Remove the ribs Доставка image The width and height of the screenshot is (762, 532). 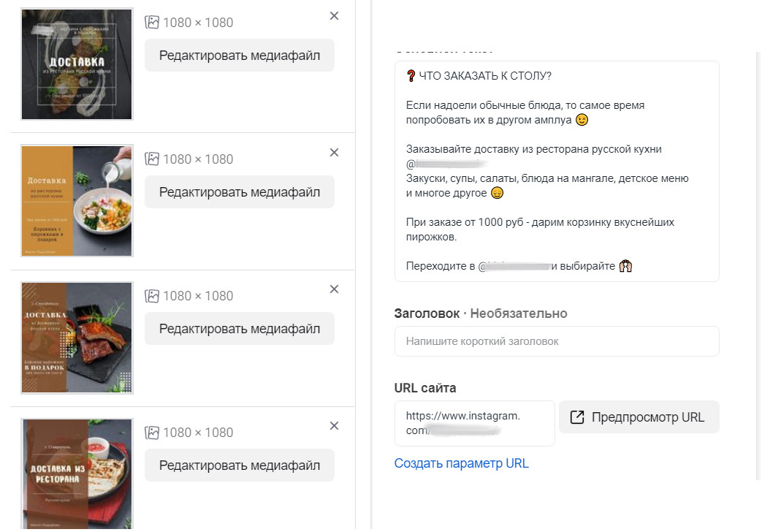point(334,289)
